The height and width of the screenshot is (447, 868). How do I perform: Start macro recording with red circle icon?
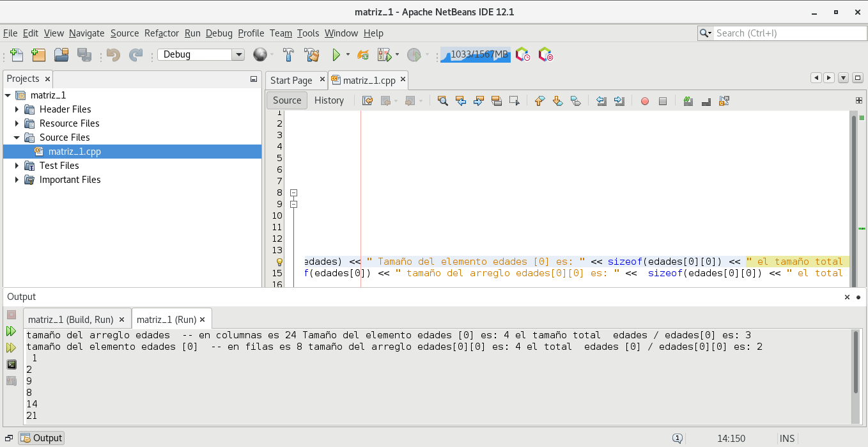click(x=645, y=101)
